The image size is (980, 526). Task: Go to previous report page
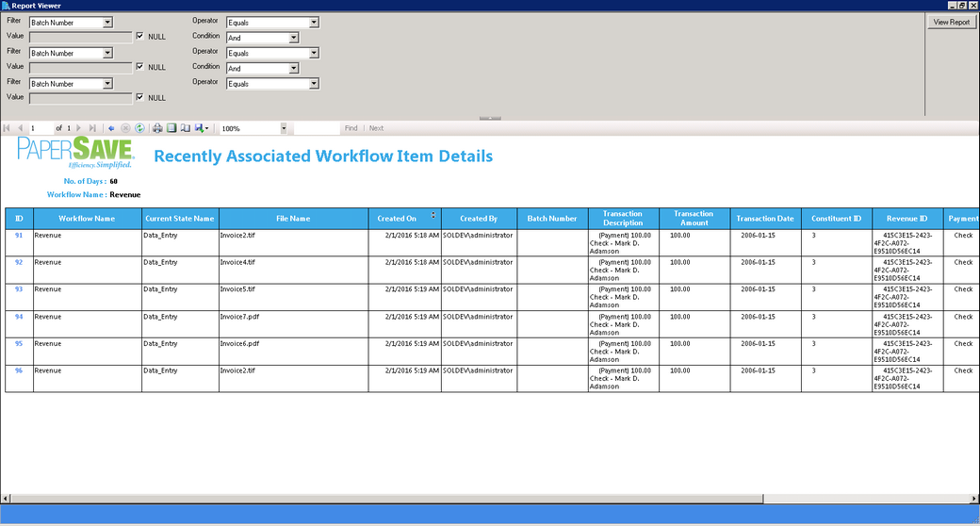(20, 128)
